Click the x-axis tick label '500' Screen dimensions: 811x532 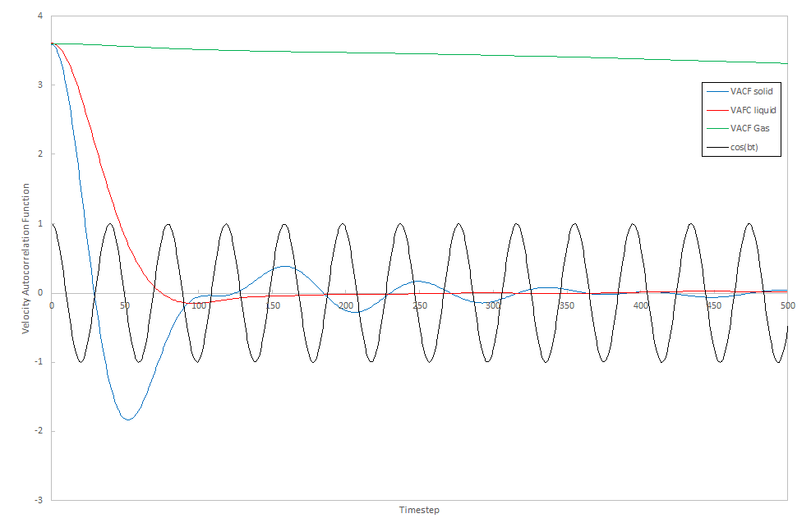coord(788,305)
